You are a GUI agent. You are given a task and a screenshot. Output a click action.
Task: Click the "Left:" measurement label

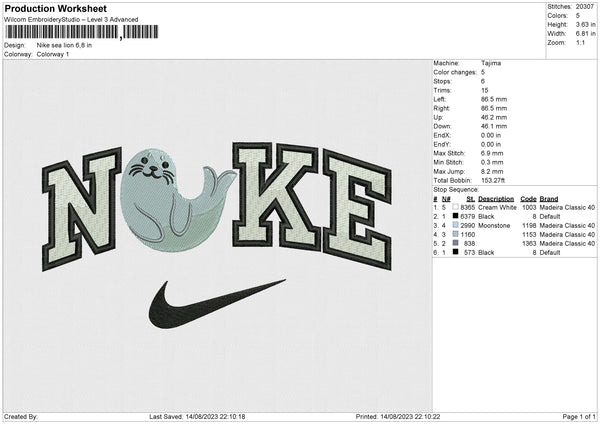440,99
